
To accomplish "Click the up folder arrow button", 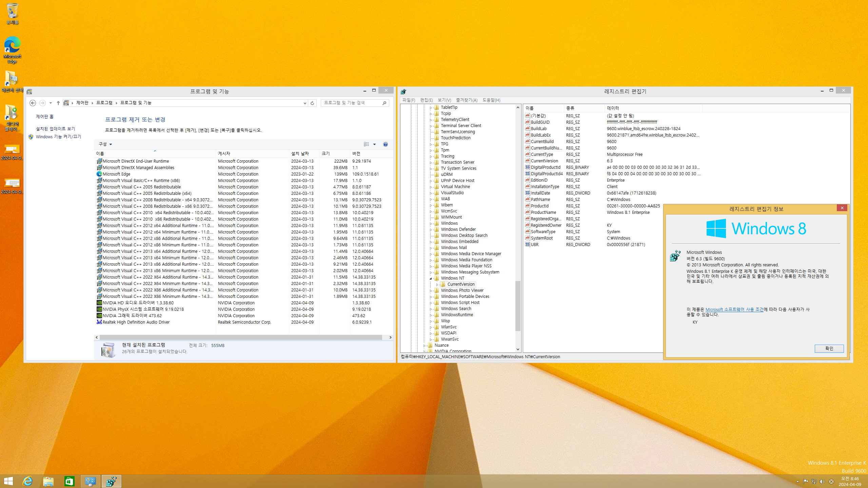I will [x=58, y=103].
